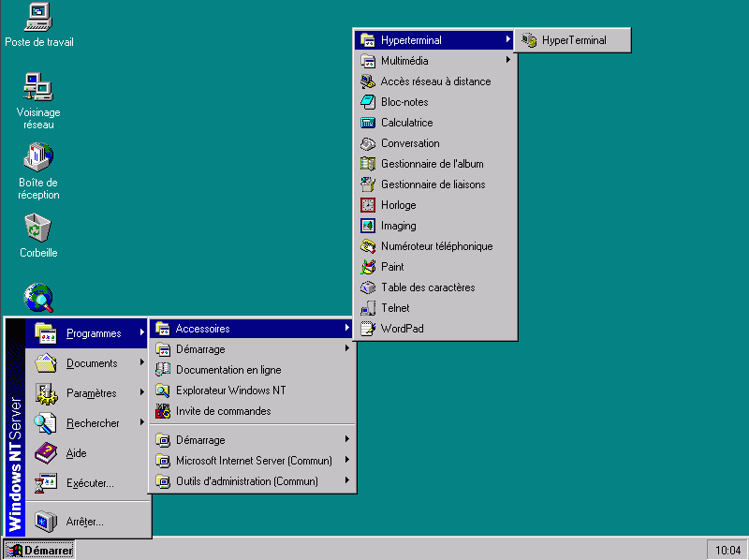
Task: Expand Microsoft Internet Server (Commun) arrow
Action: coord(347,460)
